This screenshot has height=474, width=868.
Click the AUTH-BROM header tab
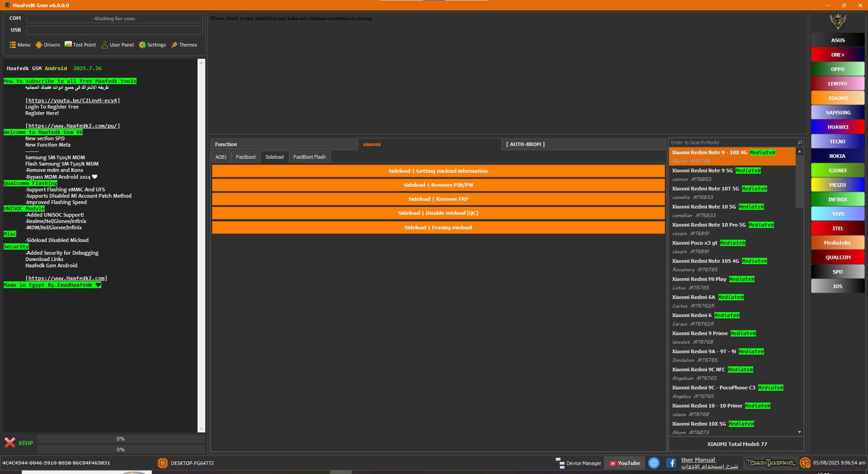point(583,144)
